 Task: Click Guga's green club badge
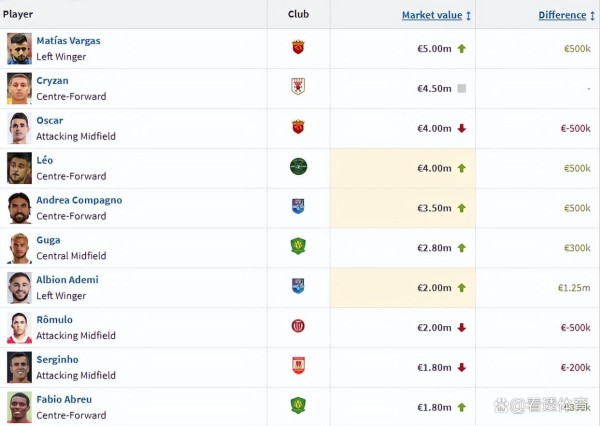[298, 246]
